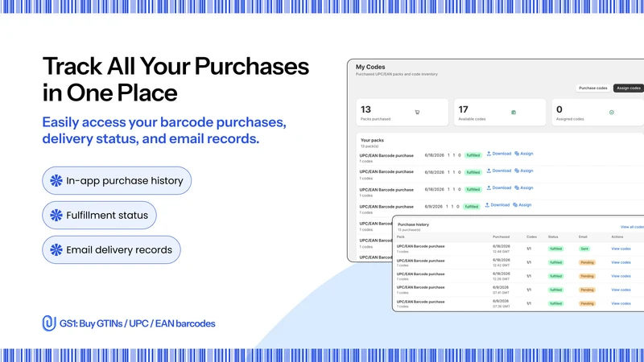Click the checkmark icon in Assigned codes card

point(612,112)
